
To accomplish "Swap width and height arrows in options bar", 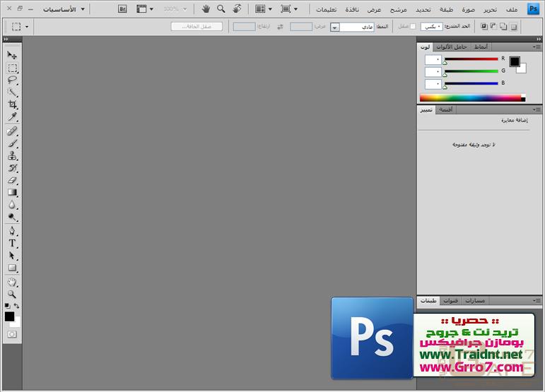I will pyautogui.click(x=280, y=26).
